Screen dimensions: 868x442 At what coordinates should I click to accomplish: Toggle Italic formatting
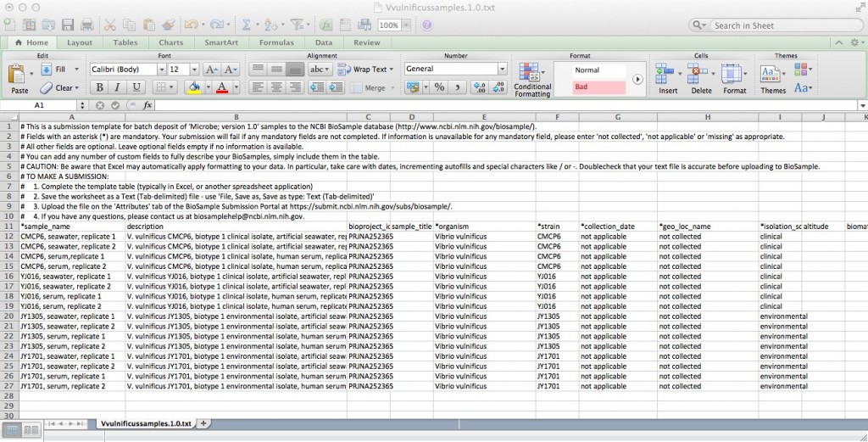coord(118,87)
